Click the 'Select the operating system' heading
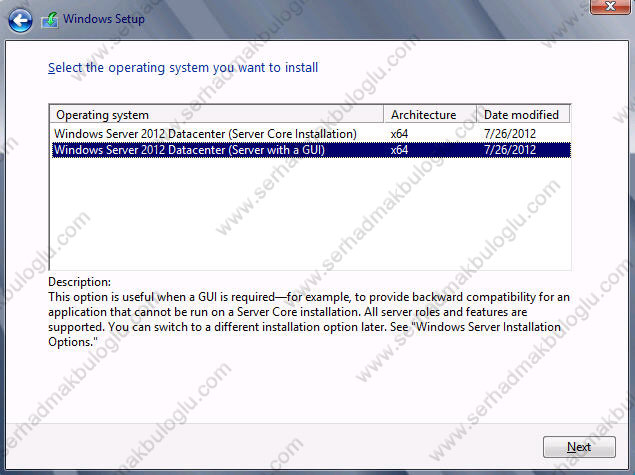 (x=183, y=68)
